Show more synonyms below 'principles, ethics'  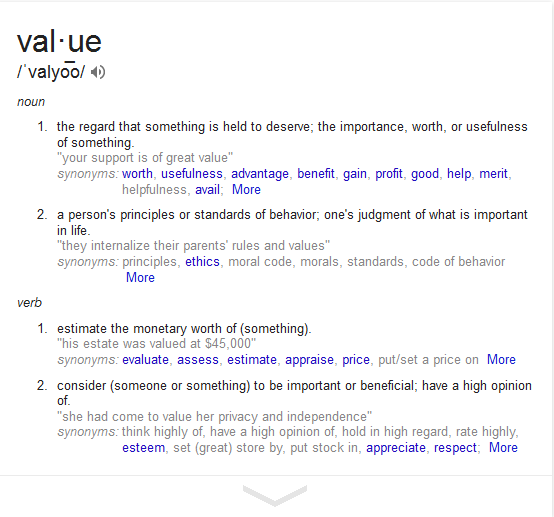[x=140, y=278]
